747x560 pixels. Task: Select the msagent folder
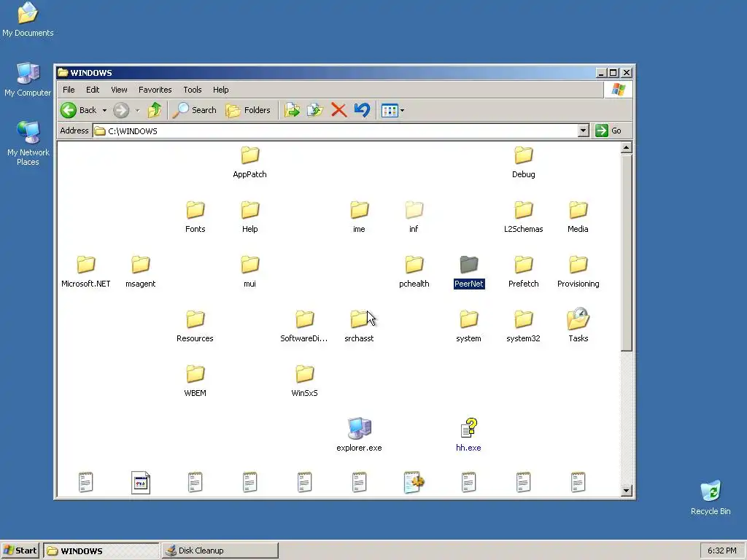coord(141,271)
